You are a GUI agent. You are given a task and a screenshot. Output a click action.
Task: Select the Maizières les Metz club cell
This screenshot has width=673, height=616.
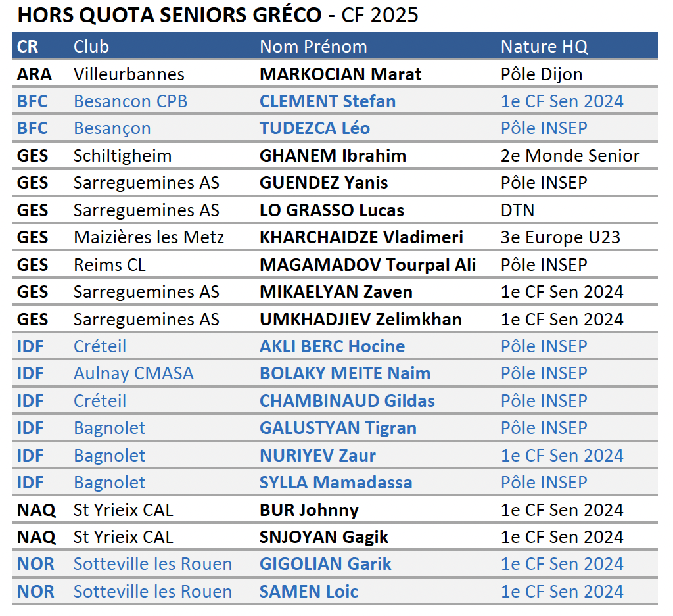pos(149,237)
